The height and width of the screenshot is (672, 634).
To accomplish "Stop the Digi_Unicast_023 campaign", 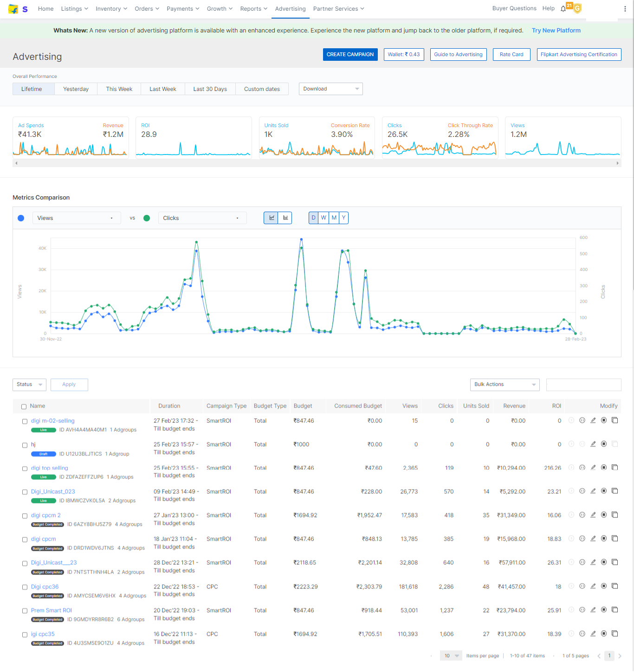I will click(x=604, y=491).
